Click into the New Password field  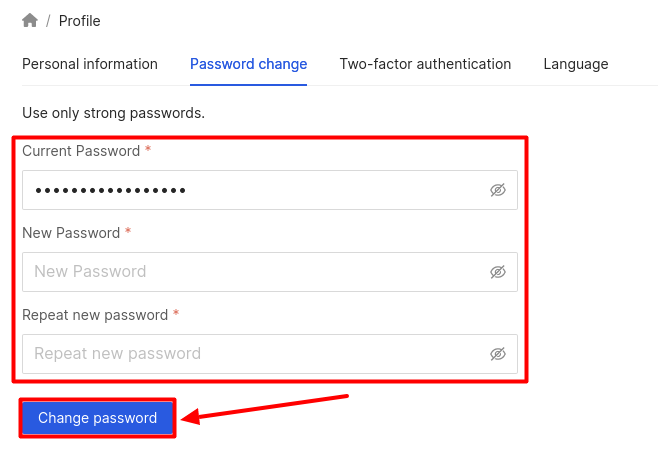tap(250, 272)
